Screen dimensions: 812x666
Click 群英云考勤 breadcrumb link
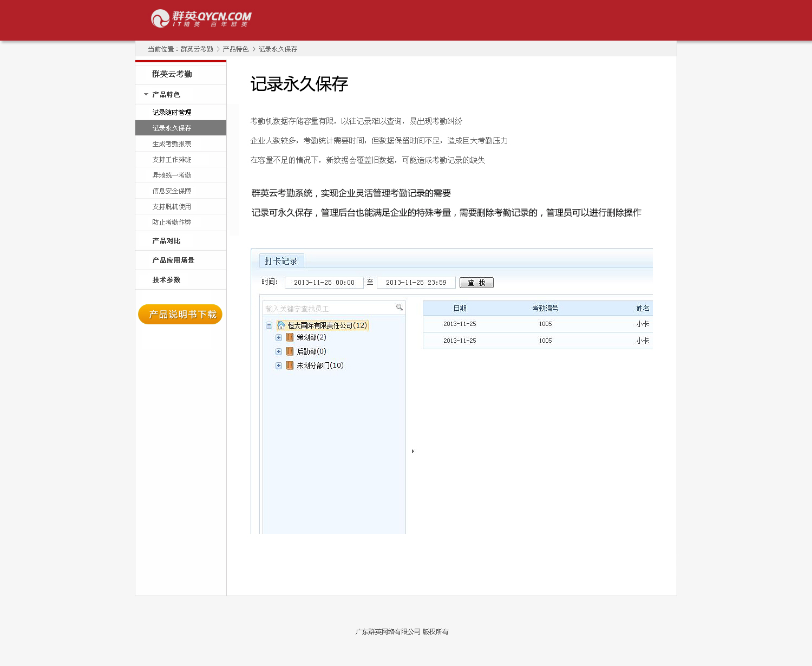[x=197, y=49]
